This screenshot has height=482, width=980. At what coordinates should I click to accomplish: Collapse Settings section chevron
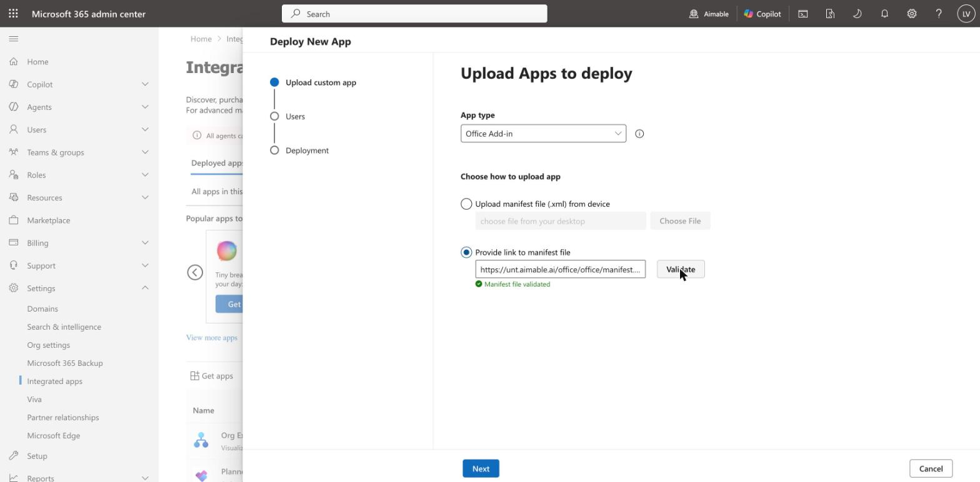point(145,288)
